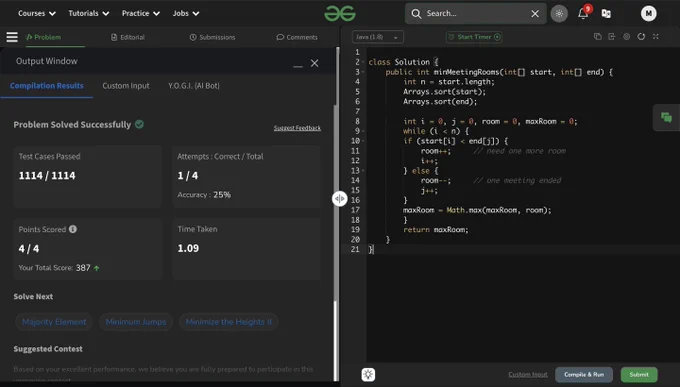
Task: Collapse code fold at line 3
Action: tap(363, 72)
